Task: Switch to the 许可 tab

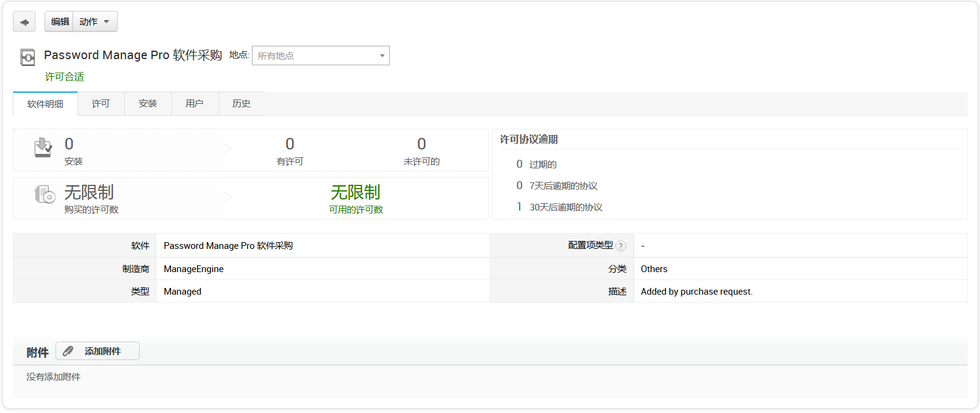Action: (x=101, y=104)
